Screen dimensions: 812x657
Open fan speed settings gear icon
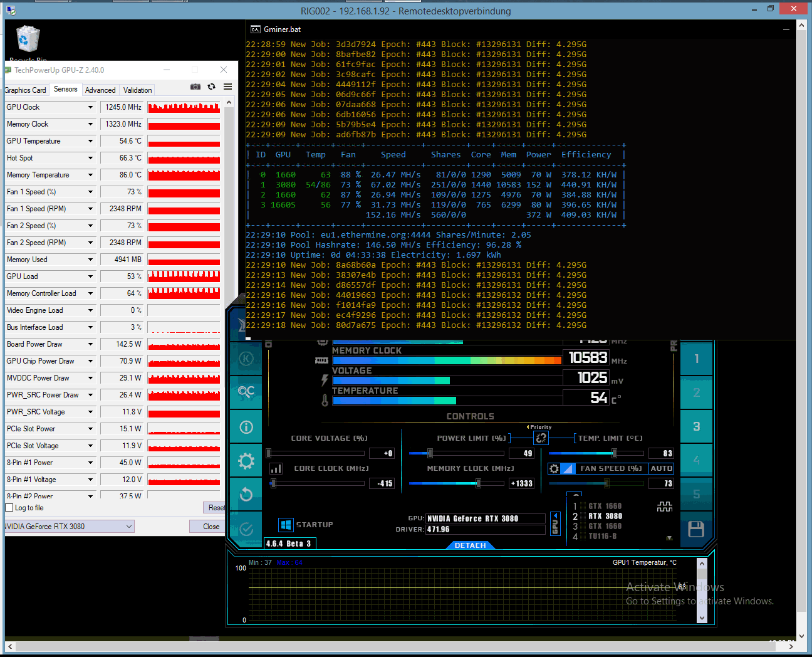(x=554, y=468)
